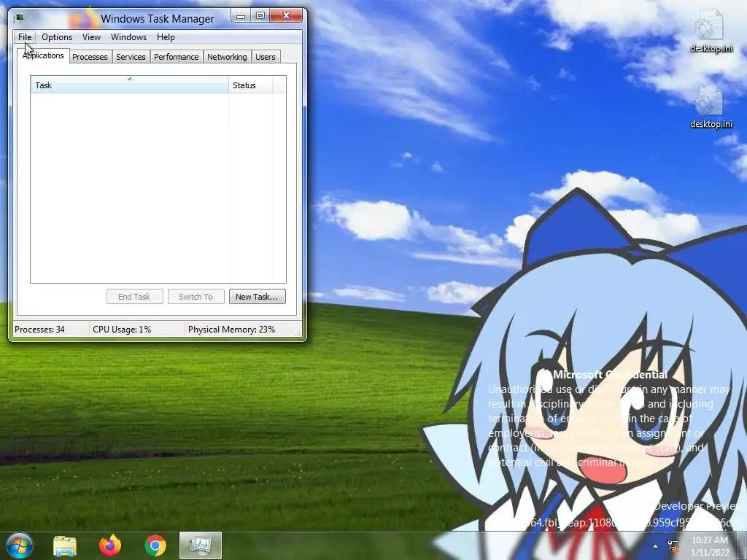
Task: Click the network tray icon
Action: pyautogui.click(x=673, y=545)
